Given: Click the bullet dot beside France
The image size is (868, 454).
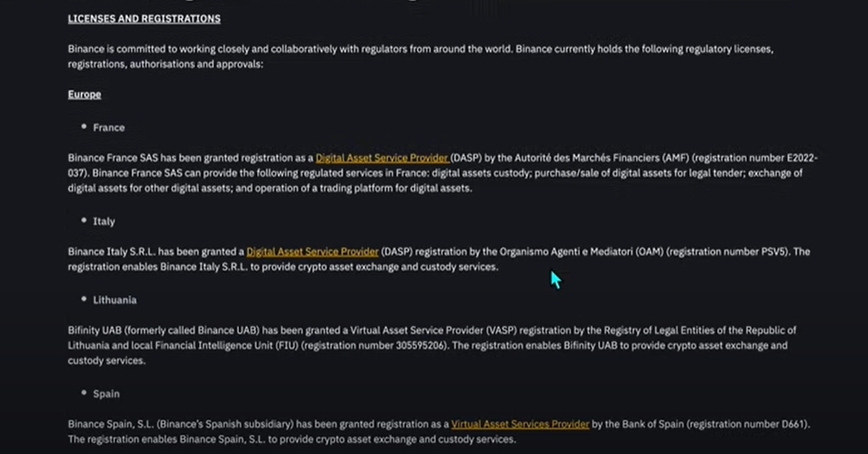Looking at the screenshot, I should [84, 126].
